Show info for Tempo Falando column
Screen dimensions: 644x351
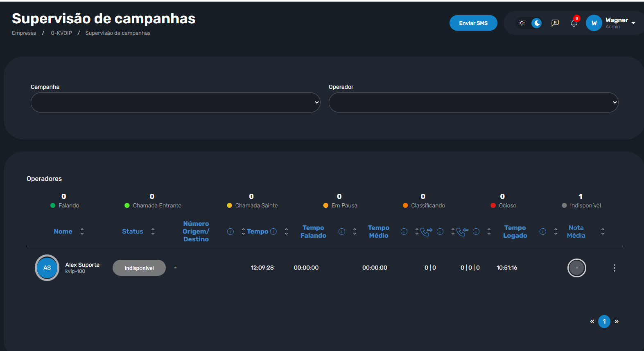tap(341, 232)
